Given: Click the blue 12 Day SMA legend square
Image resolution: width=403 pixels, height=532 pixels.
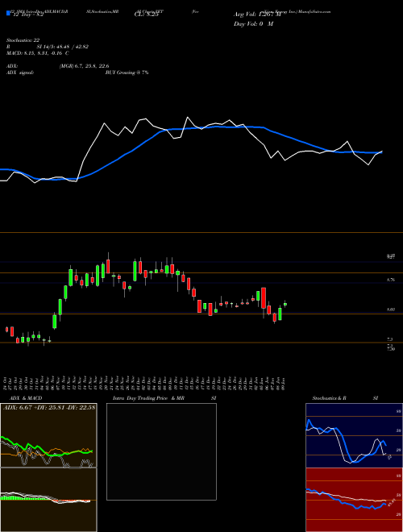Looking at the screenshot, I should pyautogui.click(x=8, y=13).
